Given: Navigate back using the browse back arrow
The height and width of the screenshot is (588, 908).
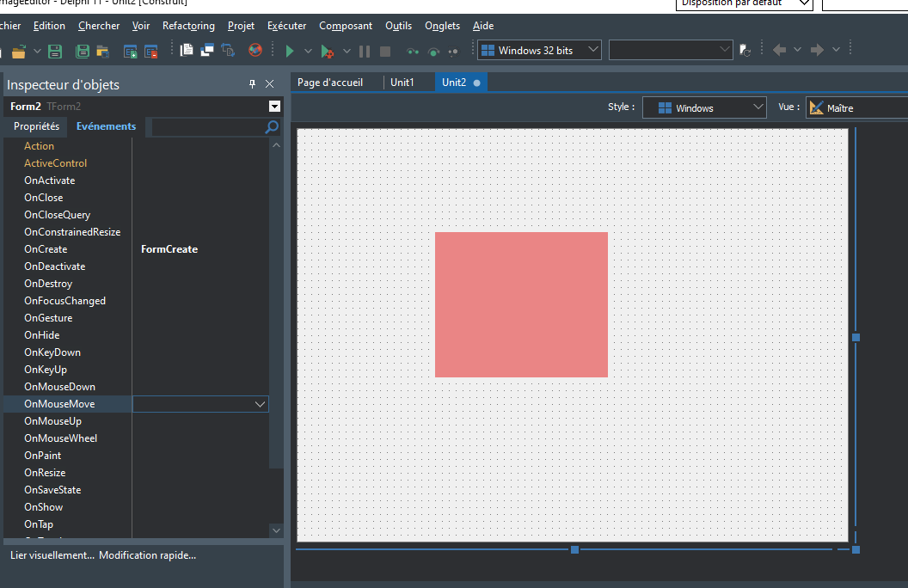Looking at the screenshot, I should click(x=781, y=50).
